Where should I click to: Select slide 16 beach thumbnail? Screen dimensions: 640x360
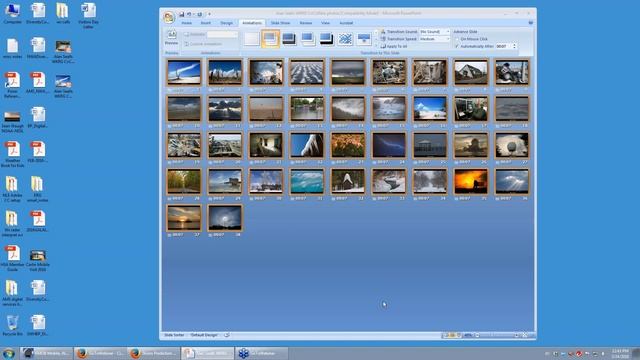[x=430, y=109]
